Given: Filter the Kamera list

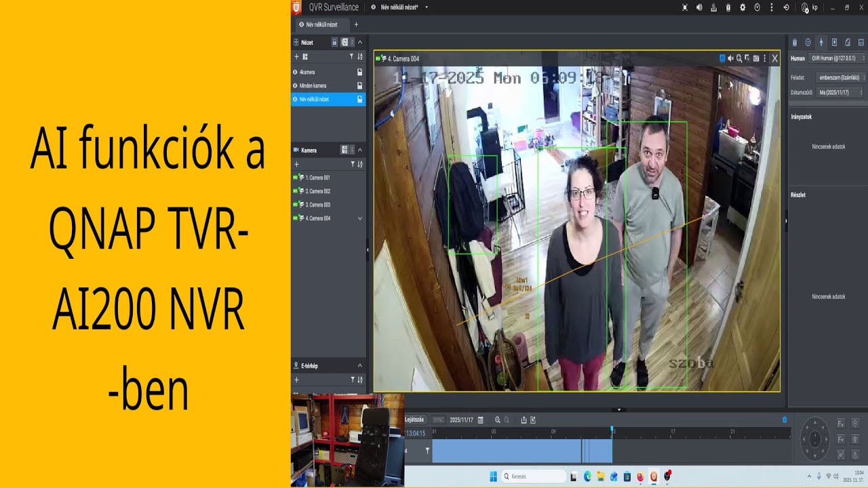Looking at the screenshot, I should click(x=353, y=165).
